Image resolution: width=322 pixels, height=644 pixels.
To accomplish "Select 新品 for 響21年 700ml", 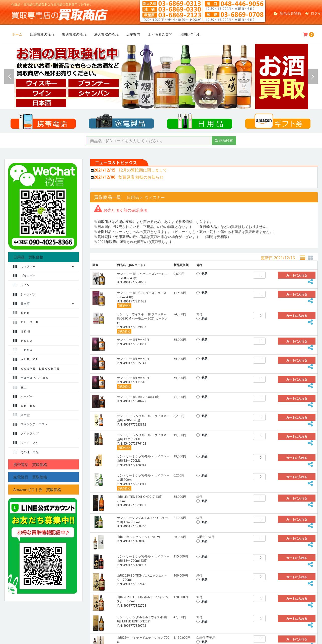I will (198, 397).
